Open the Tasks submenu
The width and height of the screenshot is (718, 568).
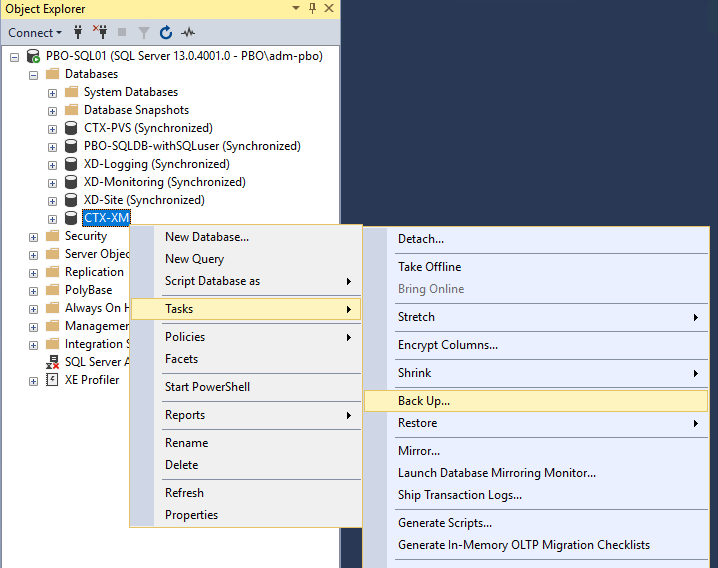pos(246,309)
